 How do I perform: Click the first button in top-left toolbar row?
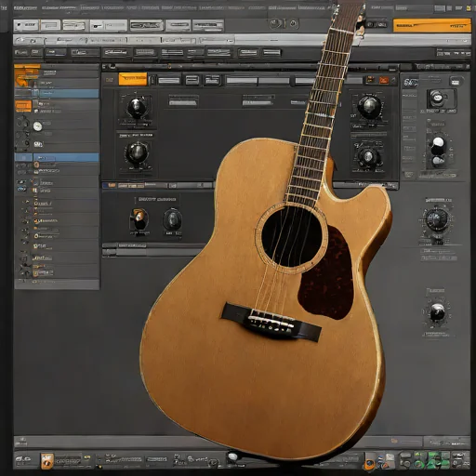(x=26, y=25)
